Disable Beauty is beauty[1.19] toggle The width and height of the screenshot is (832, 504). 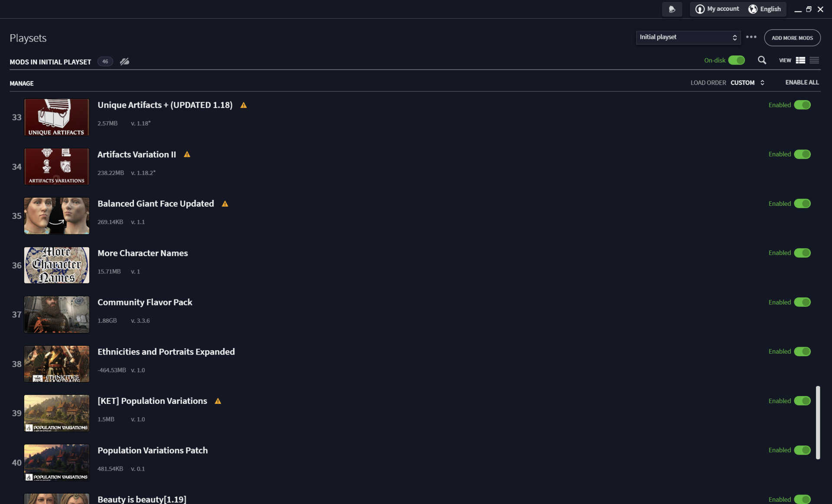[x=802, y=499]
